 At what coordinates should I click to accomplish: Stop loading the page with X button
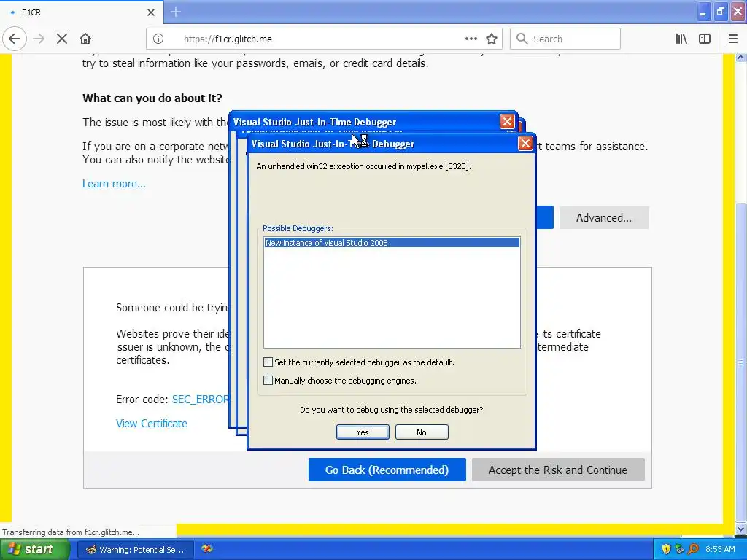[62, 39]
